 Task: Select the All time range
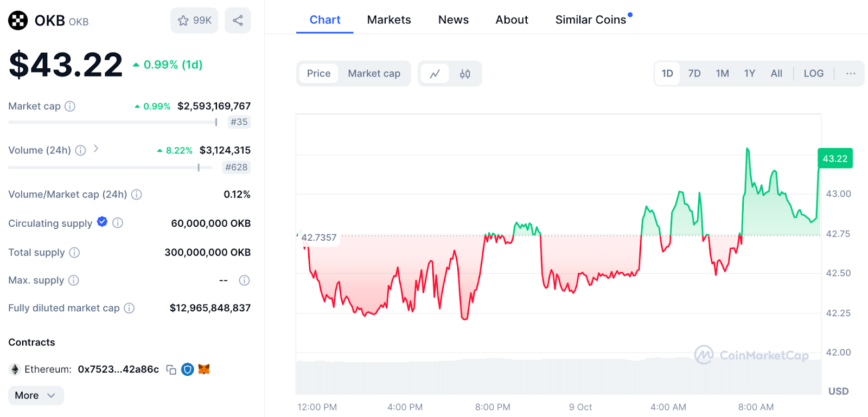[x=776, y=74]
